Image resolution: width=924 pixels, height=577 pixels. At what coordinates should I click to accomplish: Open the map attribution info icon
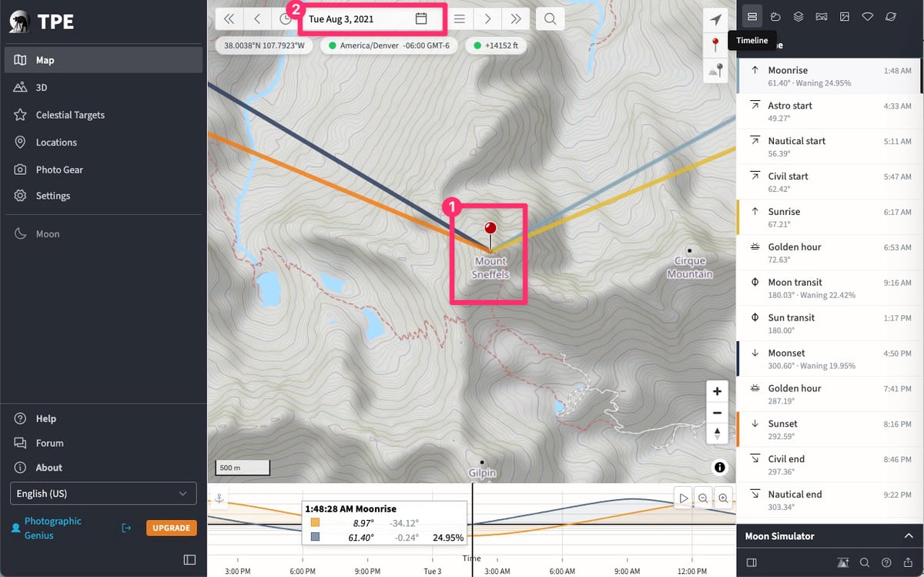click(719, 467)
